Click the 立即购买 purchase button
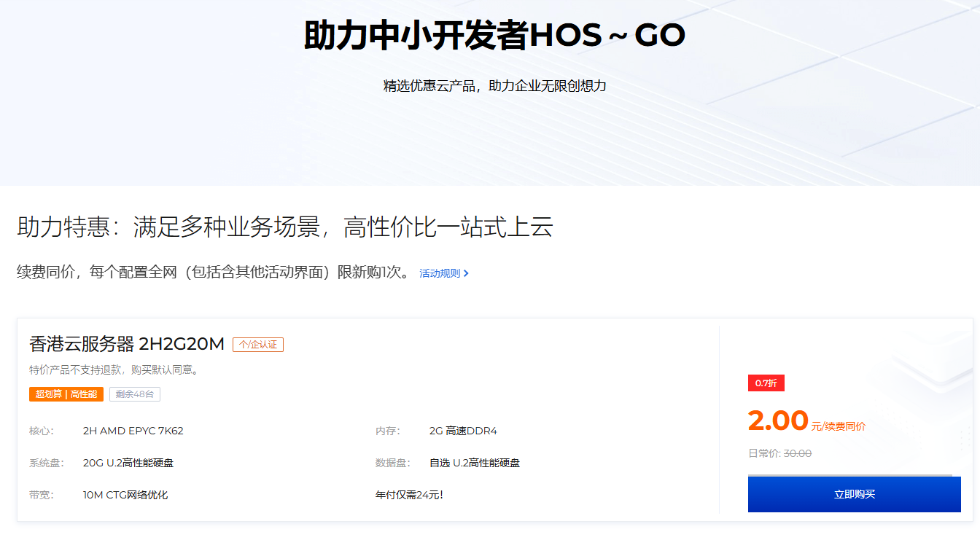The height and width of the screenshot is (540, 980). 854,493
